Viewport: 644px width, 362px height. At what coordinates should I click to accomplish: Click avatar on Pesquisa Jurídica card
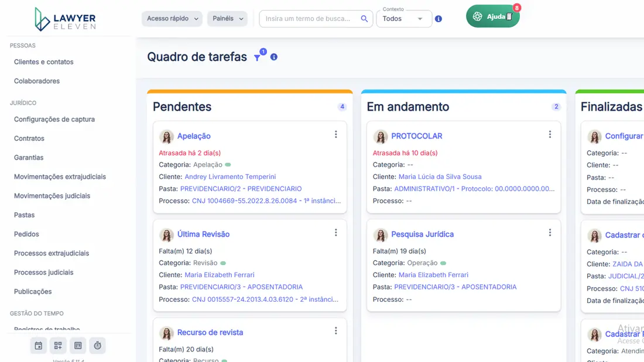(381, 235)
